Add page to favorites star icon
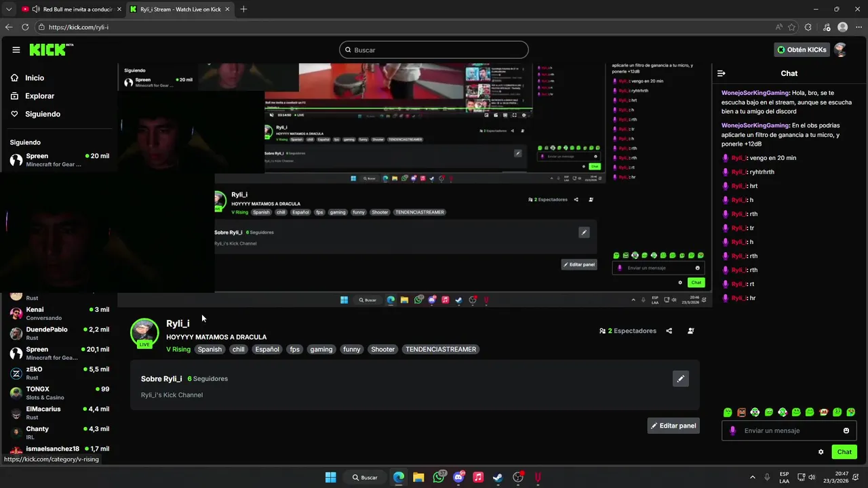This screenshot has height=488, width=868. pyautogui.click(x=791, y=27)
